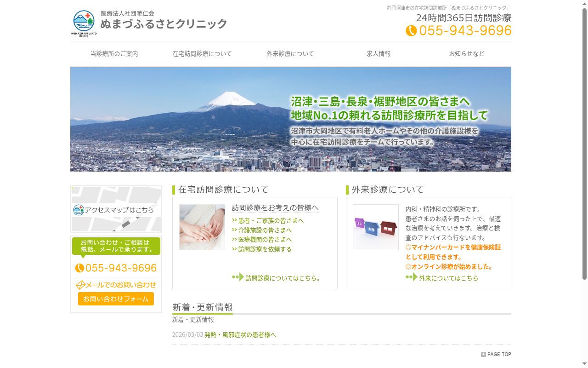Click the small clinic icon on access map

(79, 210)
